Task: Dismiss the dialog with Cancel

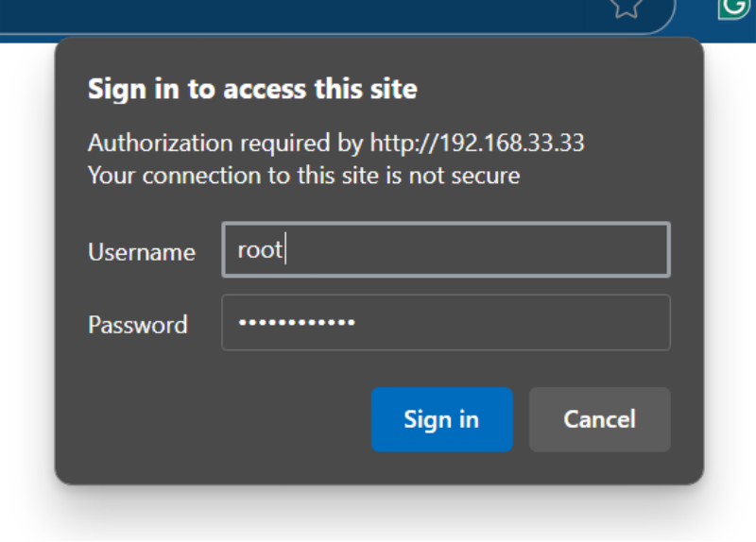Action: [600, 419]
